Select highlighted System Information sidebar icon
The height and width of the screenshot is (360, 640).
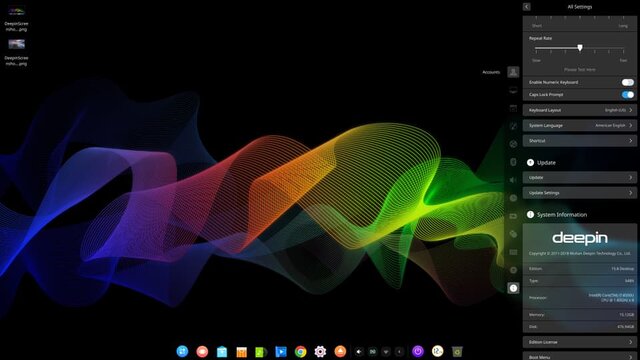coord(513,288)
